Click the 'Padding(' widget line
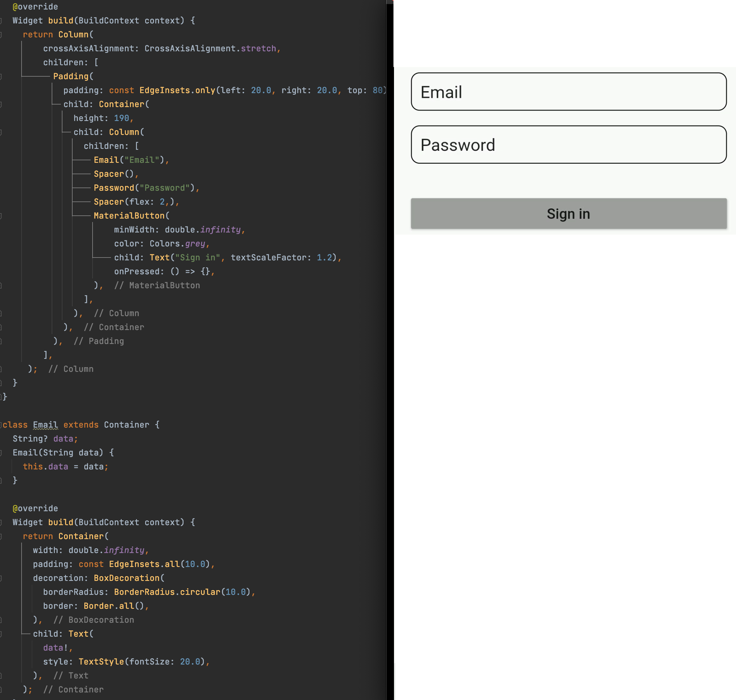Screen dimensions: 736x700 [x=73, y=76]
